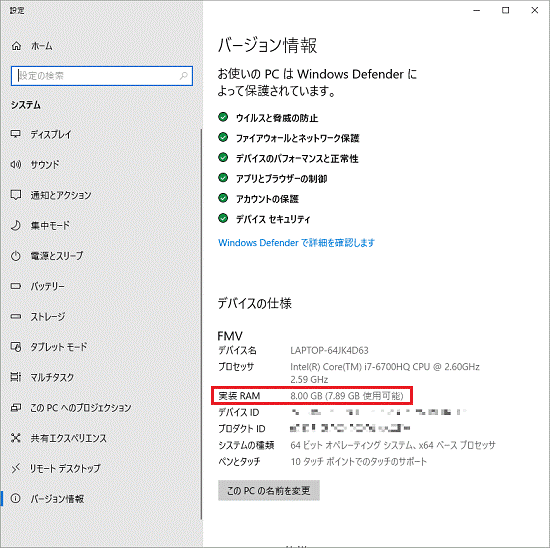Go to 通知とアクション page
This screenshot has width=550, height=548.
[x=102, y=195]
